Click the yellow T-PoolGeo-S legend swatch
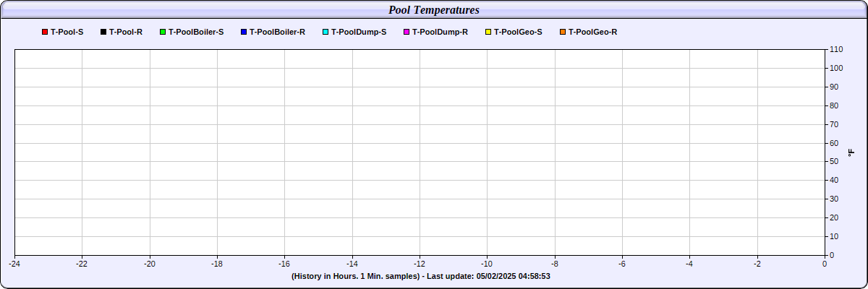868x289 pixels. [488, 32]
